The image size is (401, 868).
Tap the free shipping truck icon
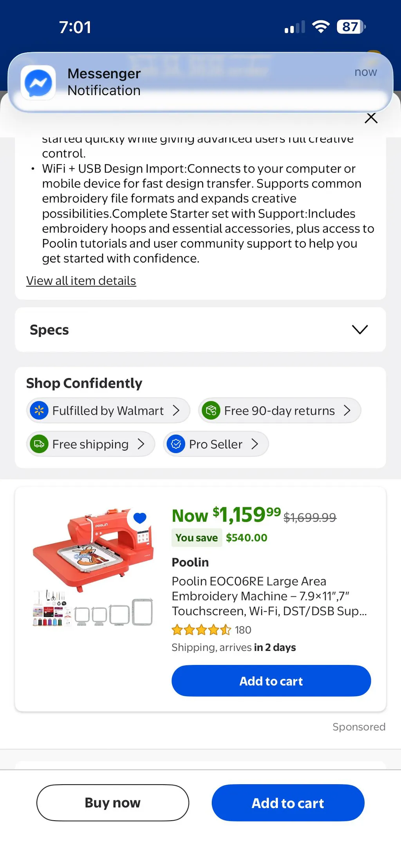tap(39, 444)
